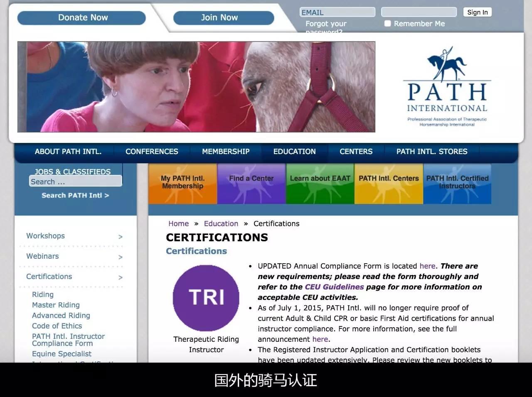Viewport: 532px width, 397px height.
Task: Focus the password input field
Action: coord(419,12)
